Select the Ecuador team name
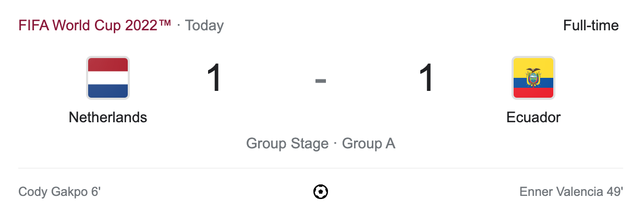The image size is (644, 210). (533, 118)
